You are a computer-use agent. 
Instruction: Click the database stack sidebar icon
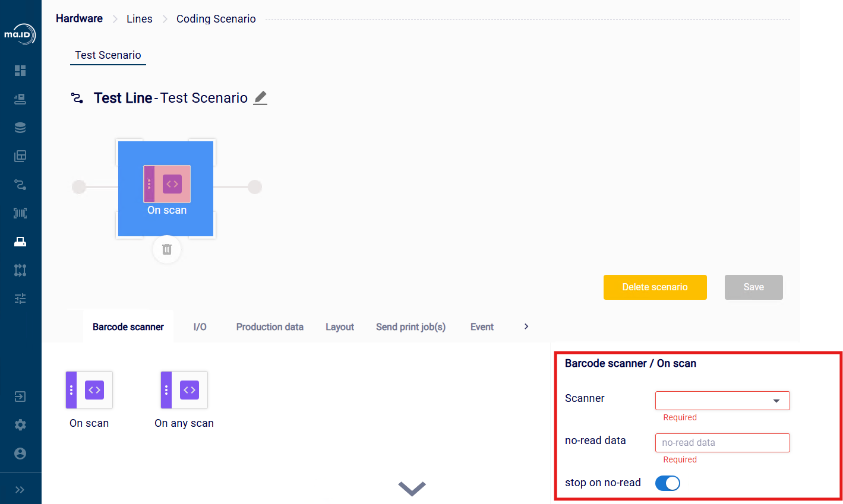click(20, 128)
